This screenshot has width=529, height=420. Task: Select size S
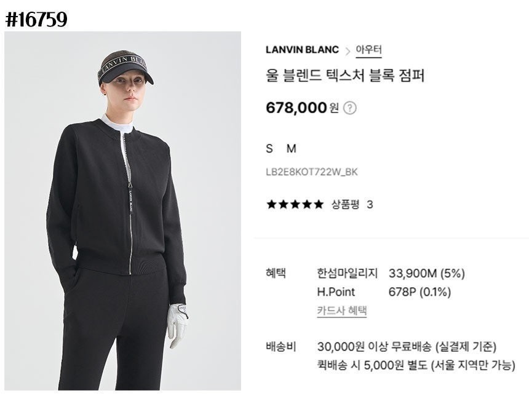pyautogui.click(x=269, y=148)
